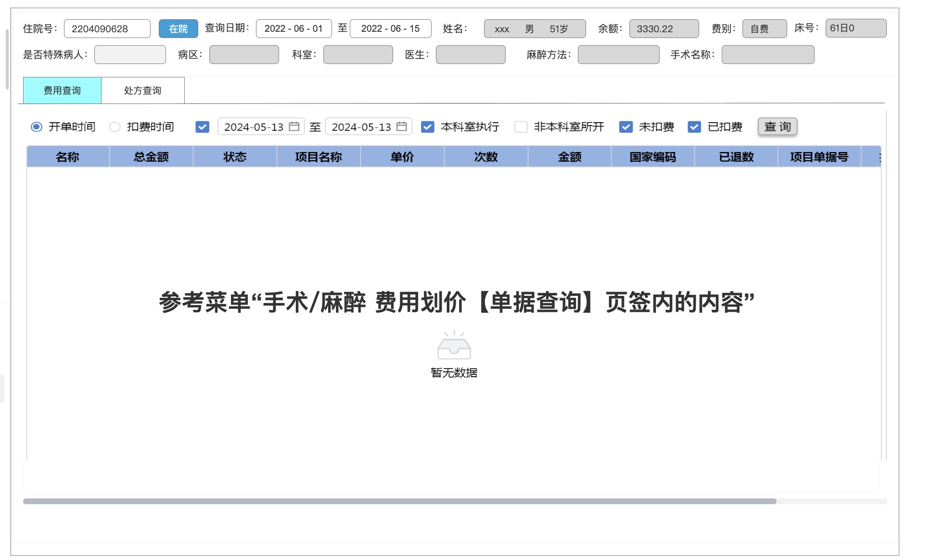
Task: Click the 在院 status button
Action: click(x=178, y=29)
